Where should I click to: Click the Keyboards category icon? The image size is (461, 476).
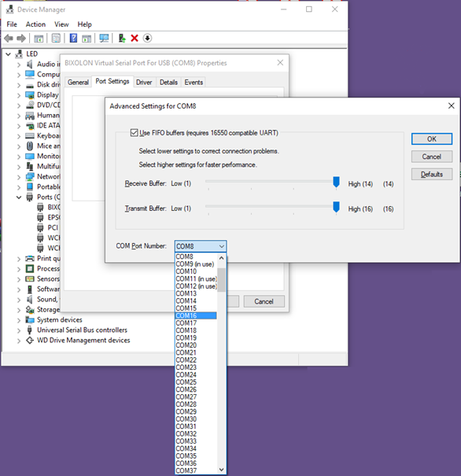[x=30, y=135]
